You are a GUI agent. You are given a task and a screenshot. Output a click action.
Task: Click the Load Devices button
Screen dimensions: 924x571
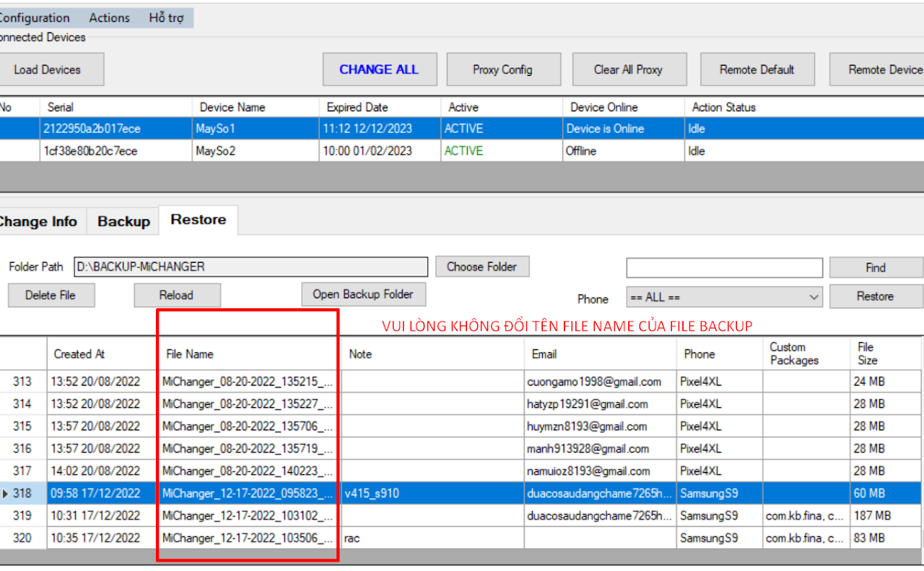click(x=48, y=70)
